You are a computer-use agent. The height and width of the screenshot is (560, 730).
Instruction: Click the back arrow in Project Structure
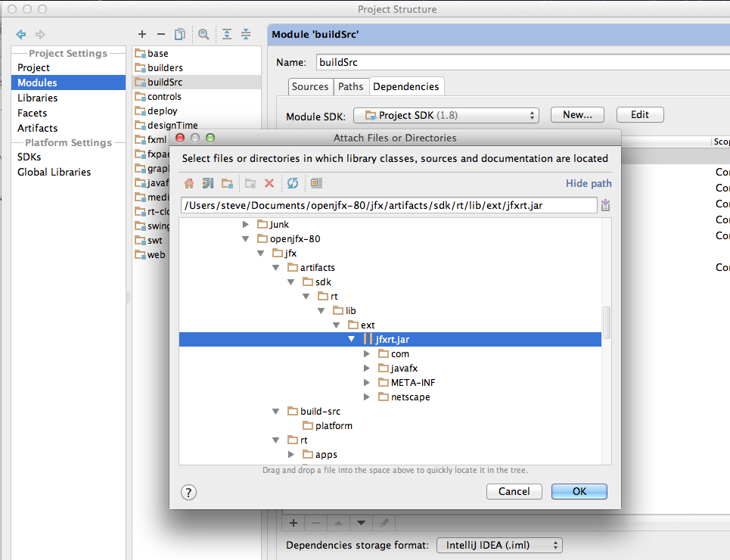point(21,34)
